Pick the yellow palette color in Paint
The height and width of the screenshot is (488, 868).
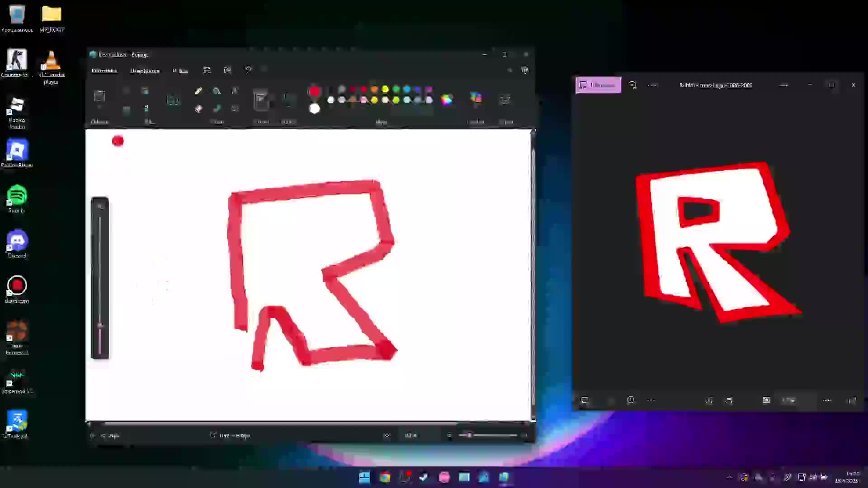385,89
